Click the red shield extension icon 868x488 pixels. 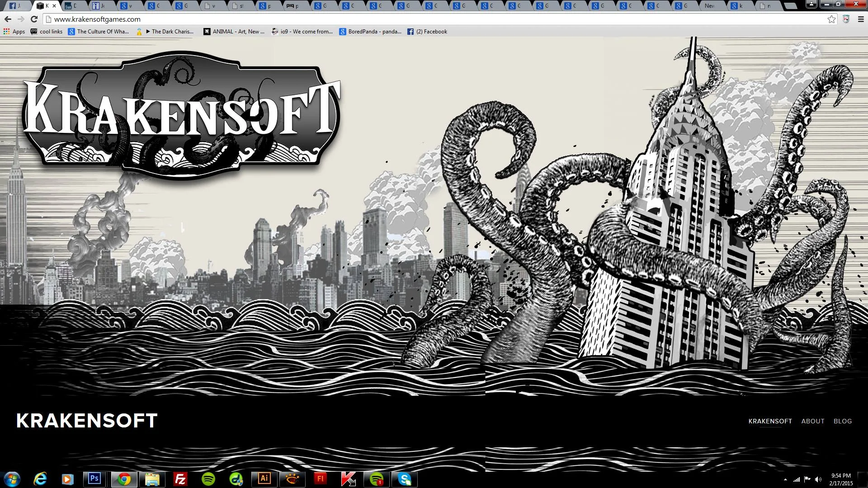[846, 19]
